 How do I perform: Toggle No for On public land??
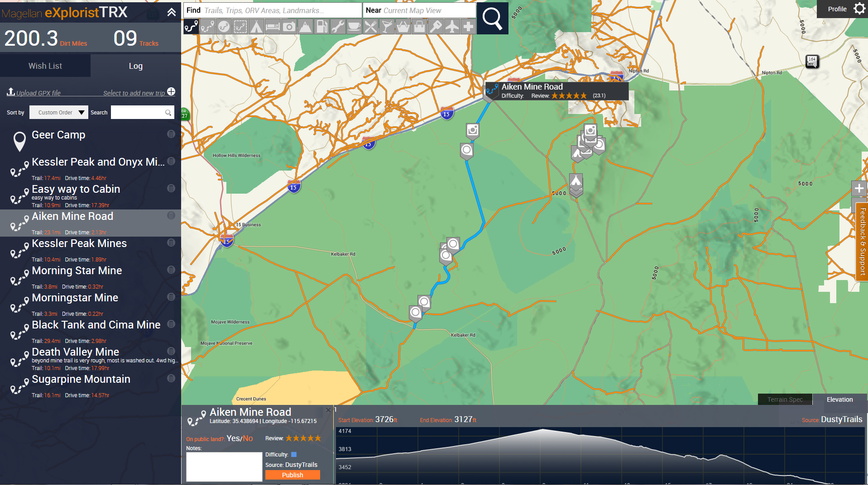[x=248, y=438]
